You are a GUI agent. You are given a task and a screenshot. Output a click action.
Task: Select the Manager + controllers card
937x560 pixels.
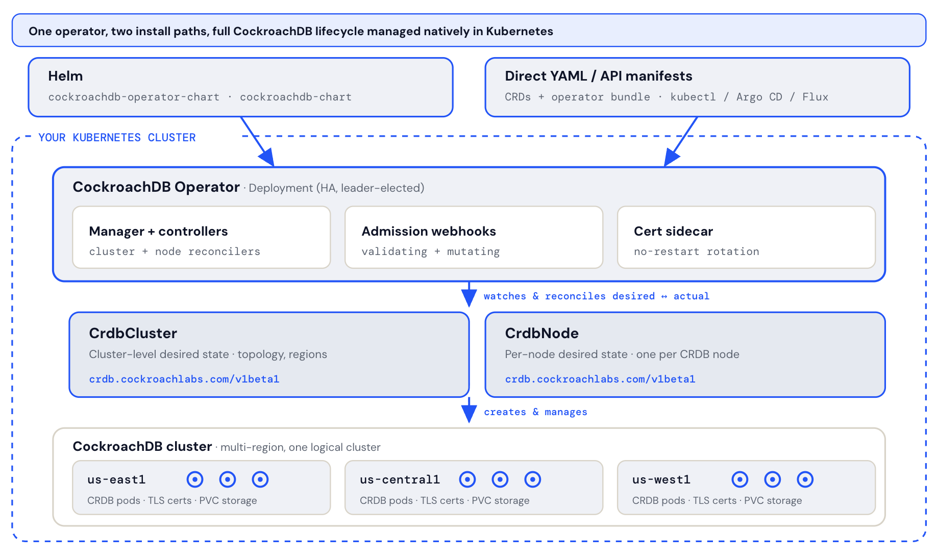tap(202, 237)
